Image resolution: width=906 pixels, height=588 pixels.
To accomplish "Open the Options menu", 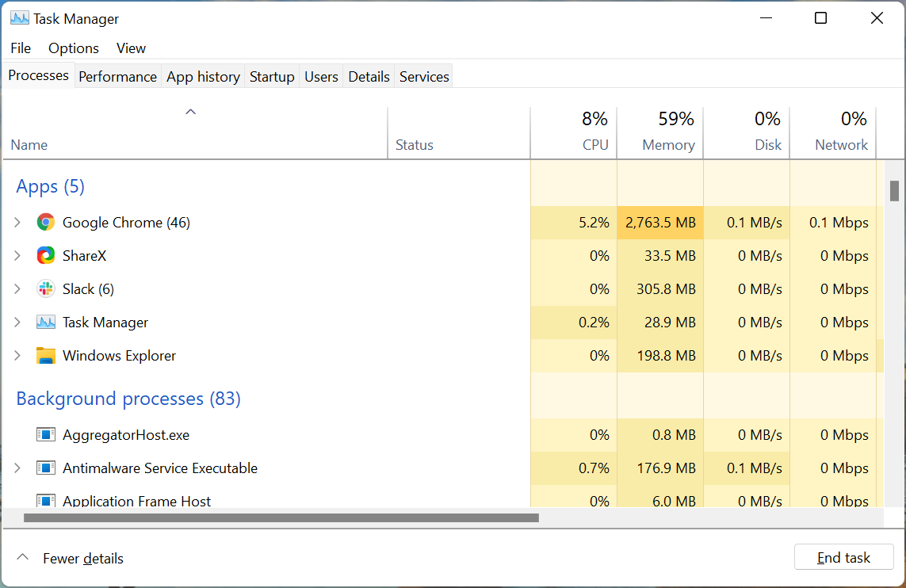I will [73, 48].
